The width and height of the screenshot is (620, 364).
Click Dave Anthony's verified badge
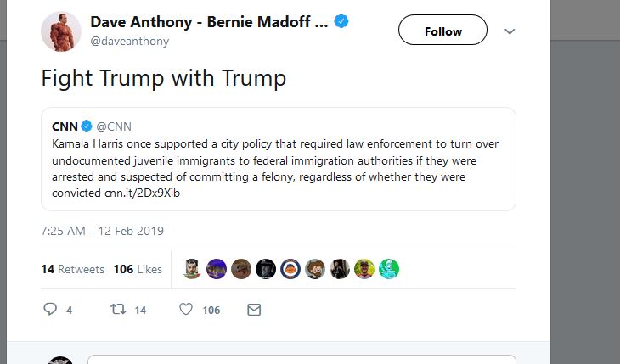pos(341,22)
